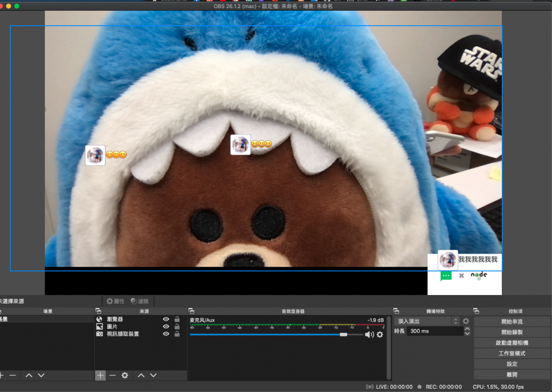Open source Filters (濾鏡) button

click(140, 302)
